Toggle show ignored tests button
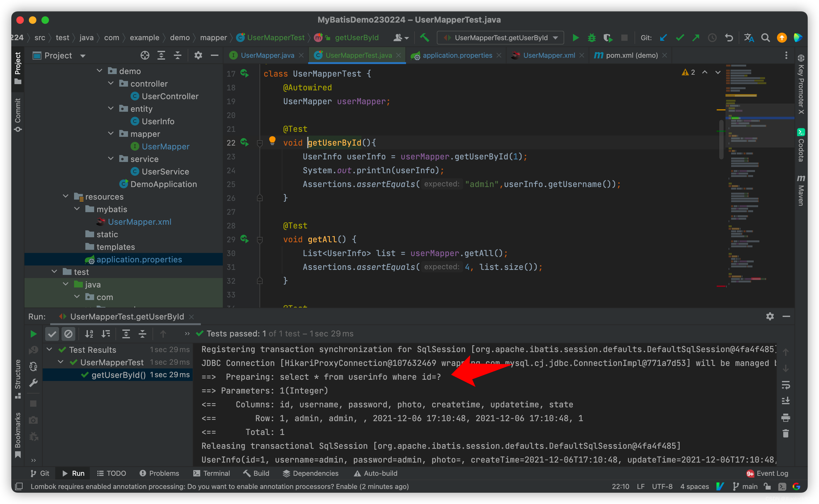819x504 pixels. [x=68, y=334]
